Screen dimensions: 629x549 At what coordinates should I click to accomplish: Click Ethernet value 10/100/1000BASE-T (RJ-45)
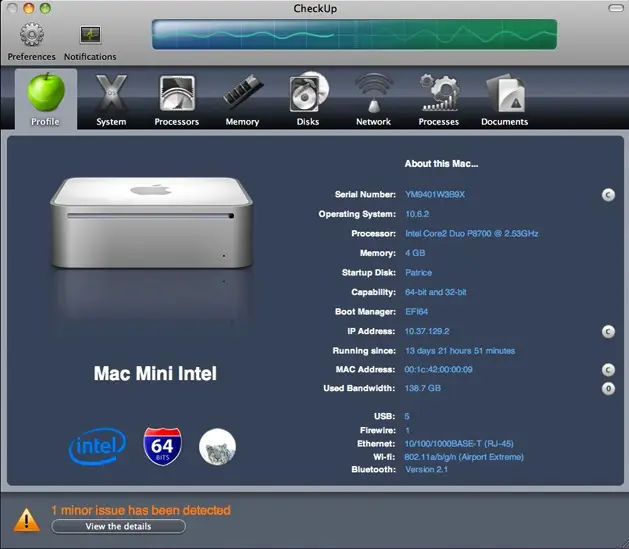[x=459, y=444]
